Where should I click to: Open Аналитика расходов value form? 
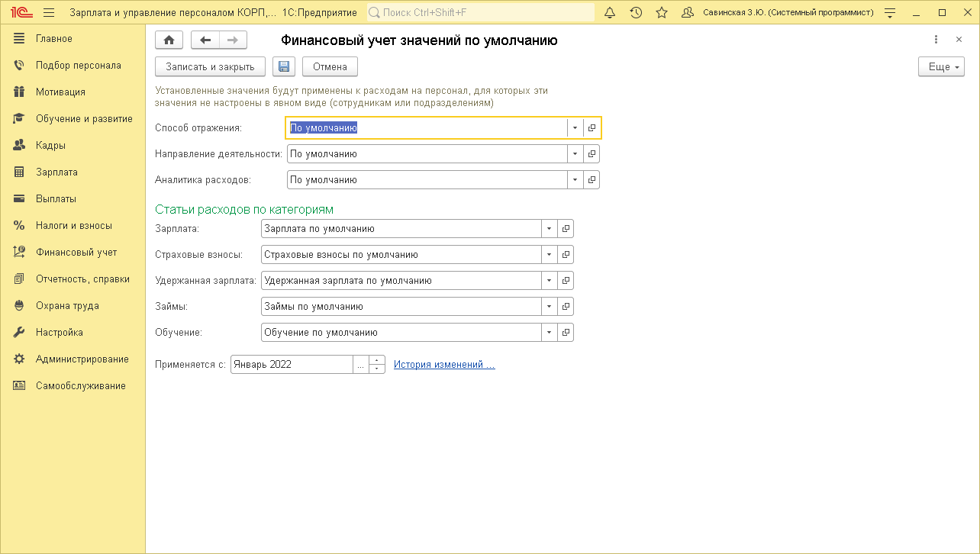[592, 180]
